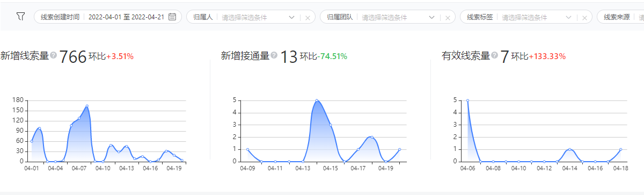The image size is (644, 195).
Task: Expand the 归属人 dropdown arrow
Action: coord(291,17)
